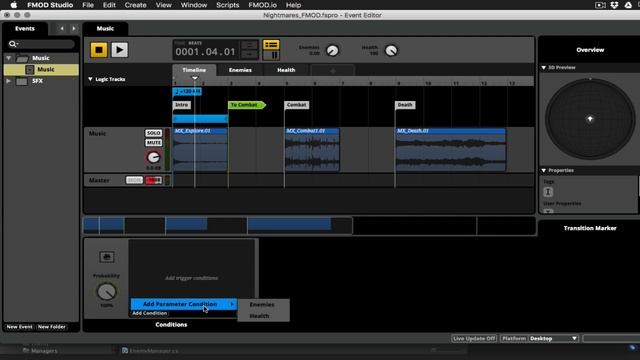Toggle Live Update Off button
The height and width of the screenshot is (360, 640).
(x=474, y=338)
